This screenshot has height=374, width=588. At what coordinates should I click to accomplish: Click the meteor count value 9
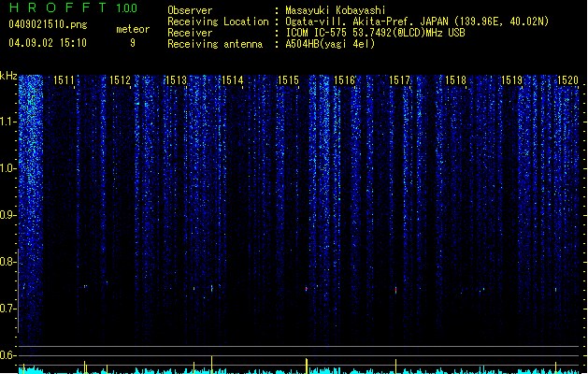pos(133,43)
